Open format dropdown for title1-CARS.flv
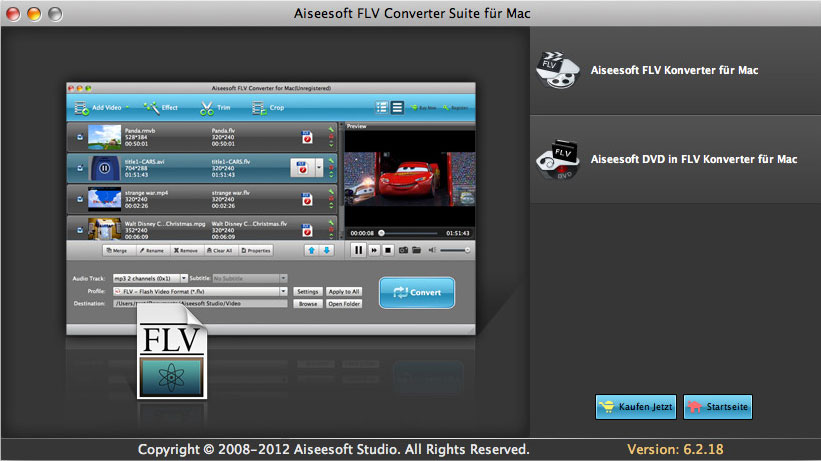821x461 pixels. pyautogui.click(x=319, y=165)
